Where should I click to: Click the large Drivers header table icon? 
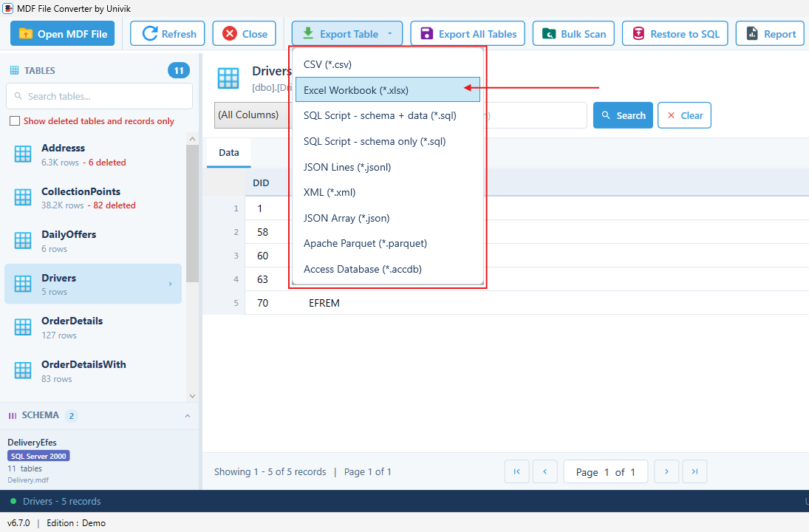click(x=228, y=78)
